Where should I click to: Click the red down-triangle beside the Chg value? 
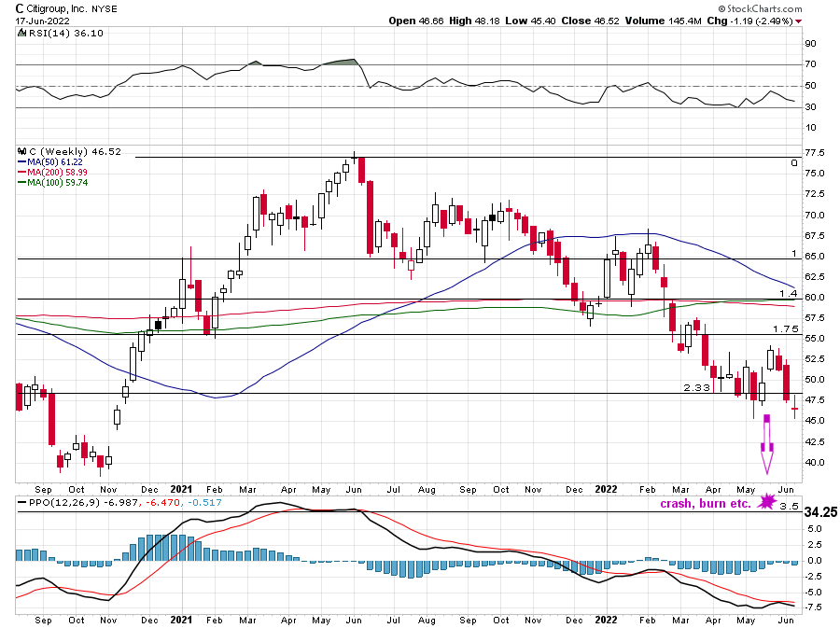(x=799, y=21)
